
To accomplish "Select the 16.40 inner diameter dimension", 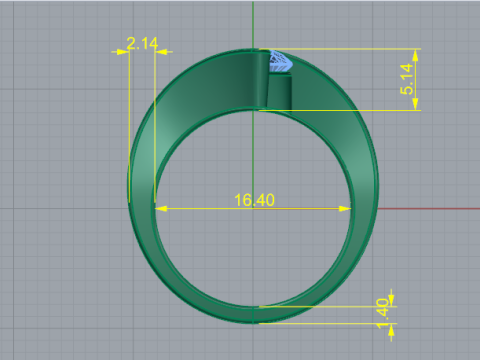I will tap(254, 200).
